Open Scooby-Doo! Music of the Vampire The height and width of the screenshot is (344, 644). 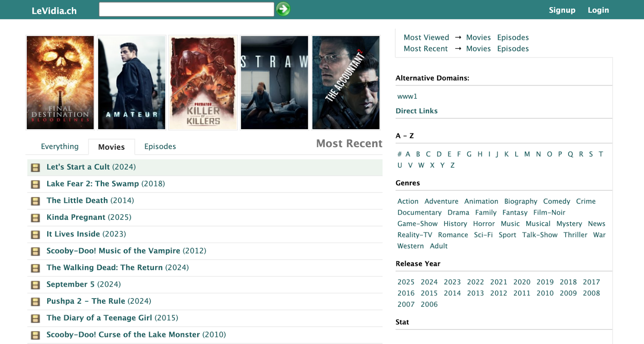coord(126,251)
